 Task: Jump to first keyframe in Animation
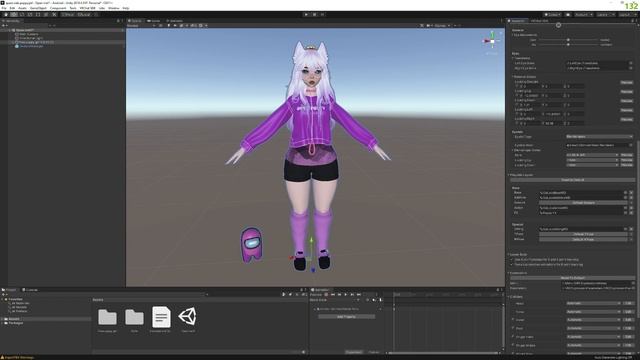click(x=333, y=294)
